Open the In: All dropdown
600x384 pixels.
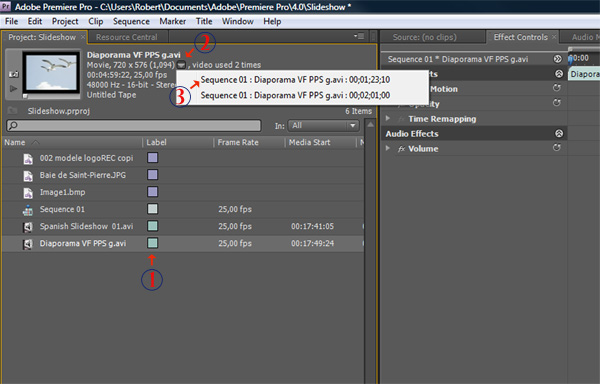coord(323,125)
